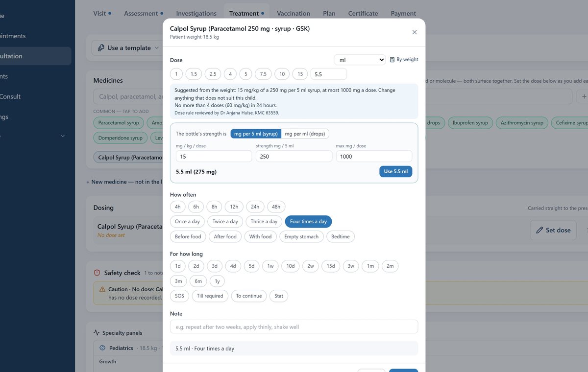Toggle the After food option
This screenshot has width=588, height=372.
click(x=225, y=237)
